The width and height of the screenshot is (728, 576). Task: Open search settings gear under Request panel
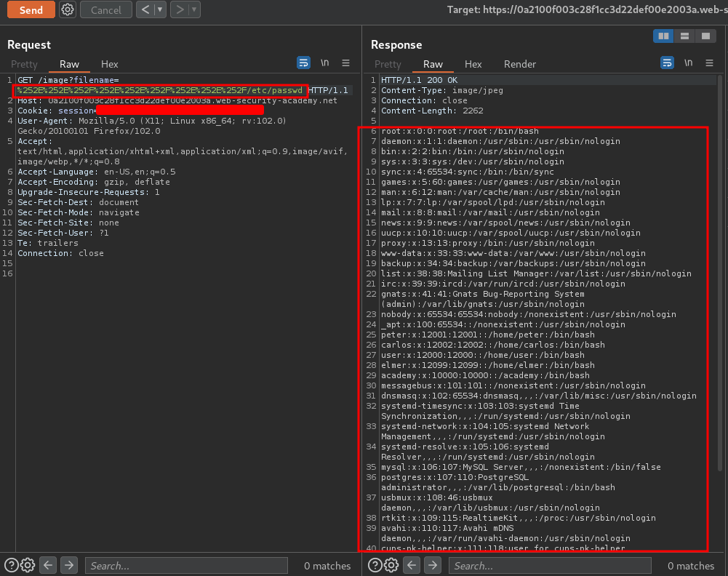(28, 565)
